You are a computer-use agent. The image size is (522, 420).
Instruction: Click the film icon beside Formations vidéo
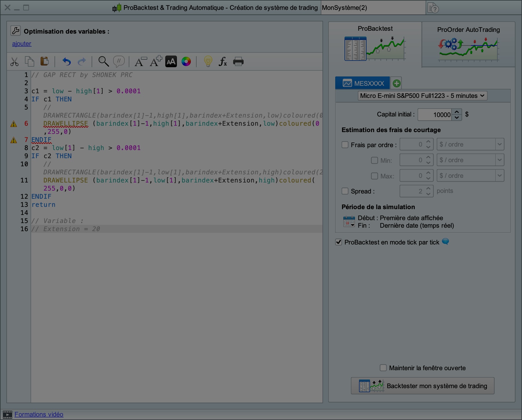[8, 414]
